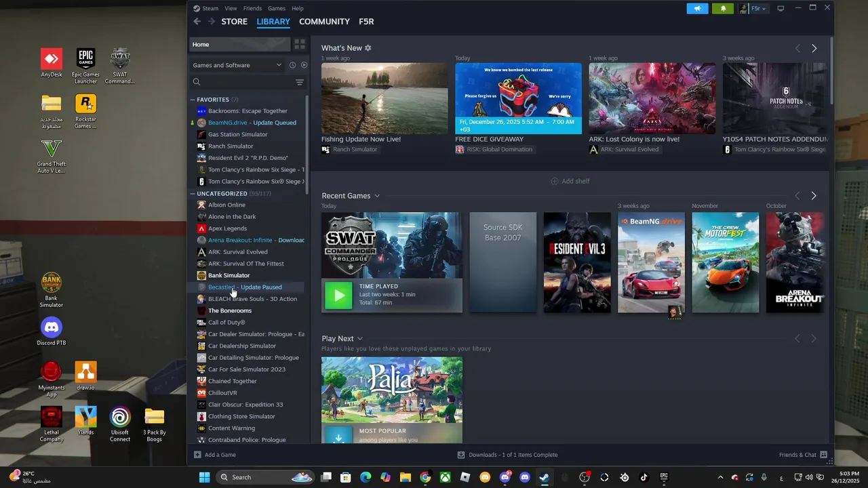Click the Add a Game plus icon
Image resolution: width=868 pixels, height=488 pixels.
(197, 455)
